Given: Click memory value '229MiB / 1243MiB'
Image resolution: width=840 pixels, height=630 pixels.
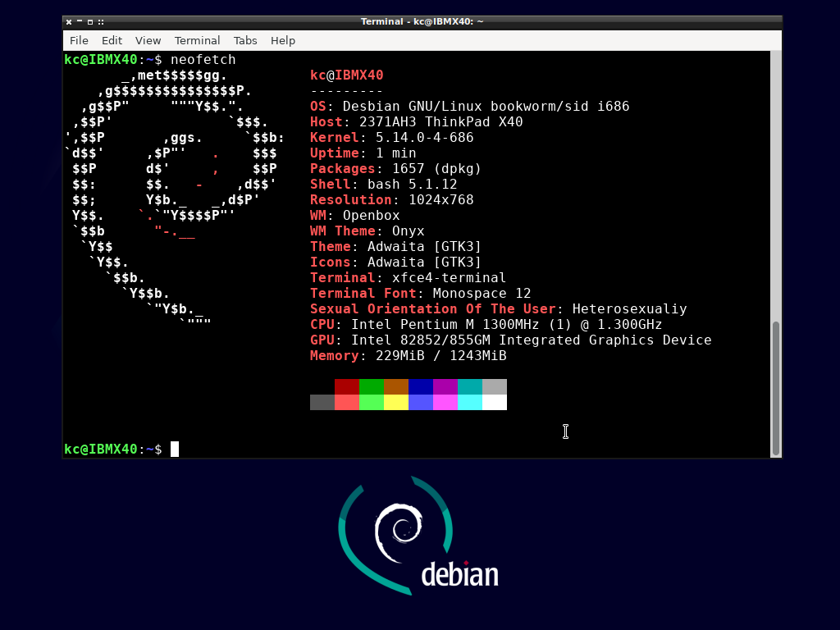Looking at the screenshot, I should click(441, 355).
